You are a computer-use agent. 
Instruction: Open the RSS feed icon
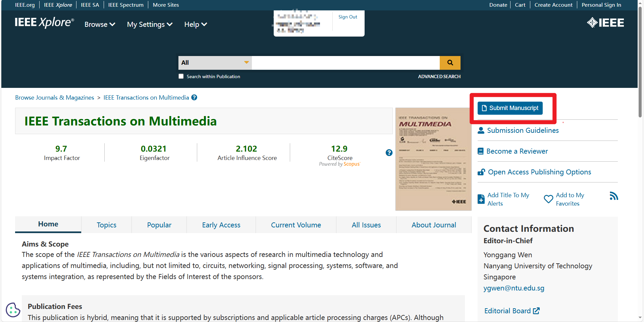614,196
